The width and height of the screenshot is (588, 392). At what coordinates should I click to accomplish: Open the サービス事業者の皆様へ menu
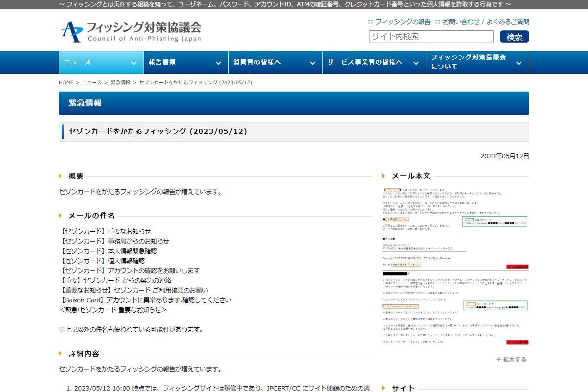click(374, 62)
